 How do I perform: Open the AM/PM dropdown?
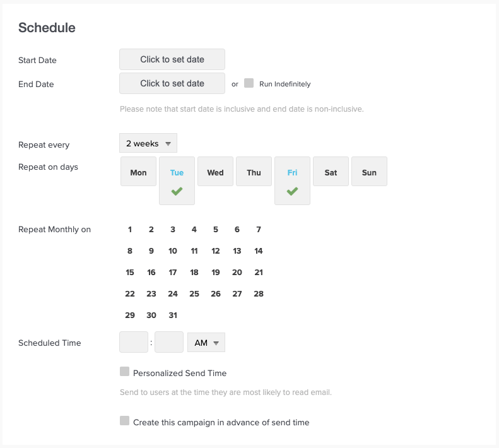tap(206, 343)
